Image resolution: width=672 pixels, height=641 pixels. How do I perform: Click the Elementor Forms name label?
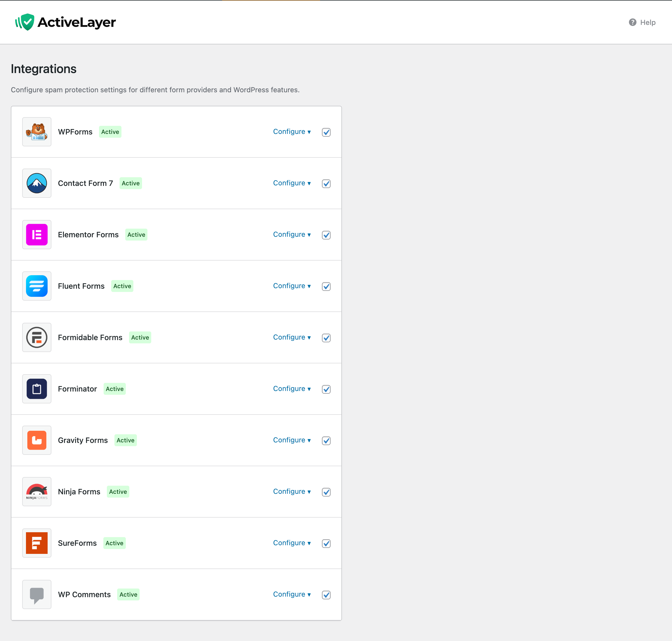(x=88, y=235)
